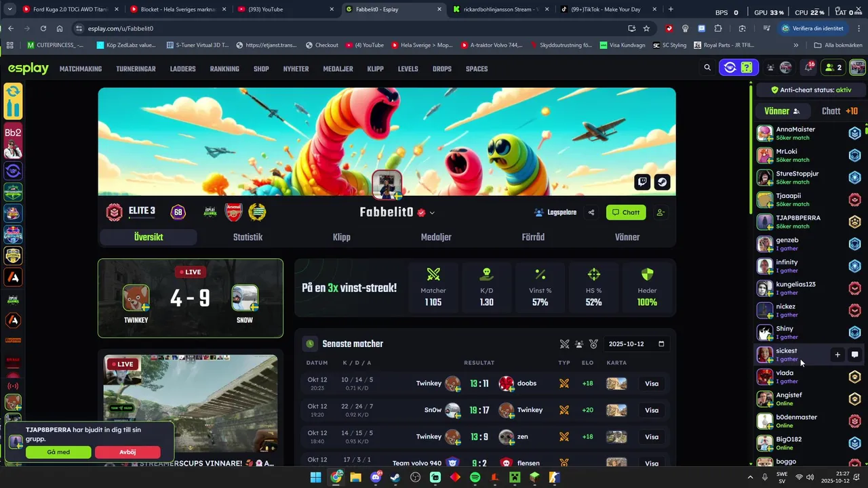Go to the Rankning menu
Image resolution: width=868 pixels, height=488 pixels.
pyautogui.click(x=224, y=68)
